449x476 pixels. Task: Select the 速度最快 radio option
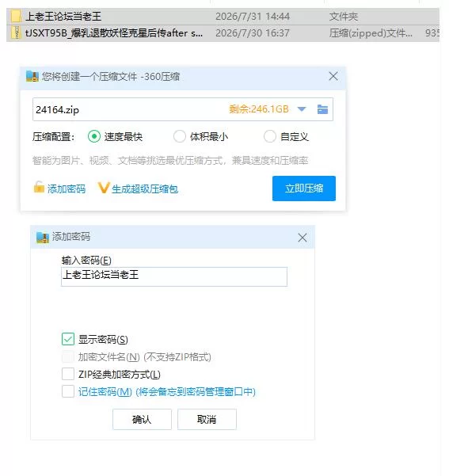tap(94, 136)
